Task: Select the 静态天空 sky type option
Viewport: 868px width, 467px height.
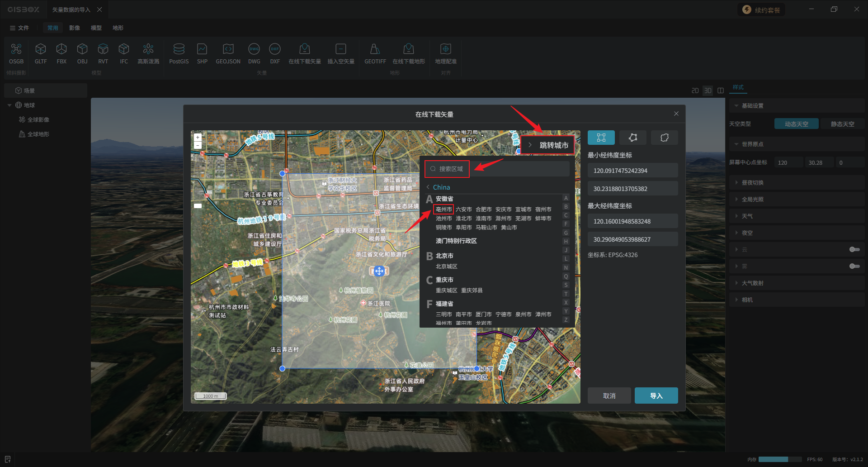Action: point(842,124)
